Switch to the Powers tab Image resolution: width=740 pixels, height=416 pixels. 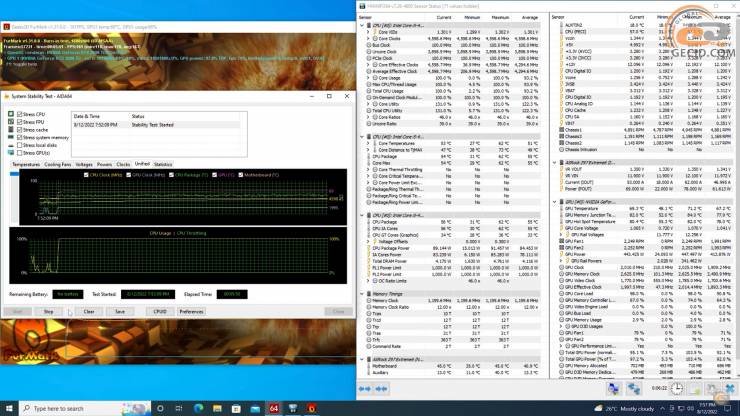(104, 164)
